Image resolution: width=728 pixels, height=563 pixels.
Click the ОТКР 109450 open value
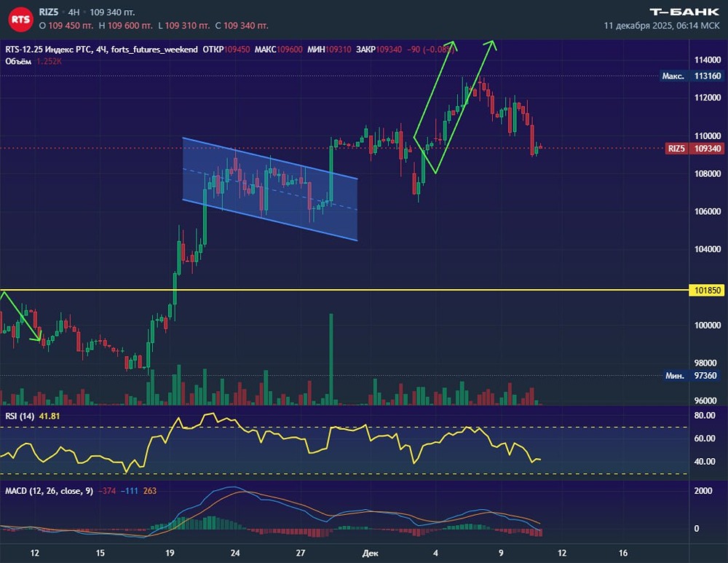pos(226,50)
